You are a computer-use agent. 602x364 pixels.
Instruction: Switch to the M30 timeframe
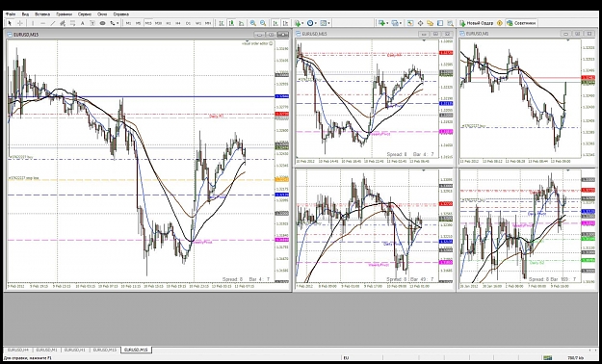(158, 23)
